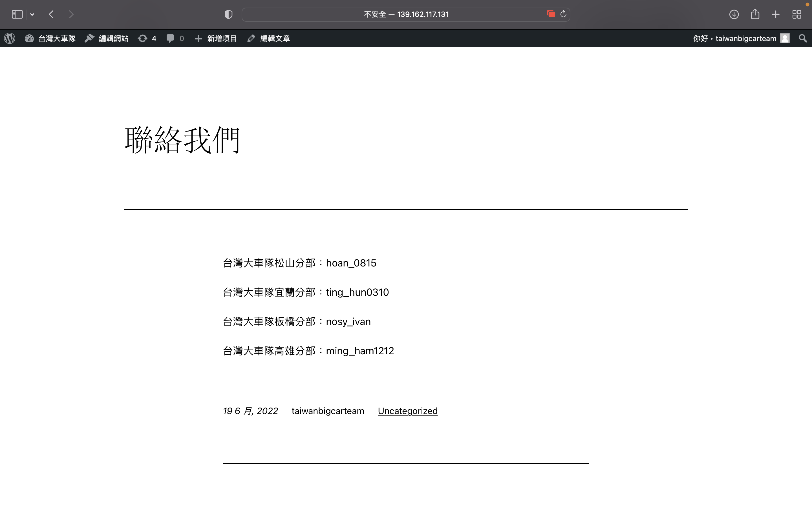Click the WordPress logo icon
Viewport: 812px width, 507px height.
[10, 38]
